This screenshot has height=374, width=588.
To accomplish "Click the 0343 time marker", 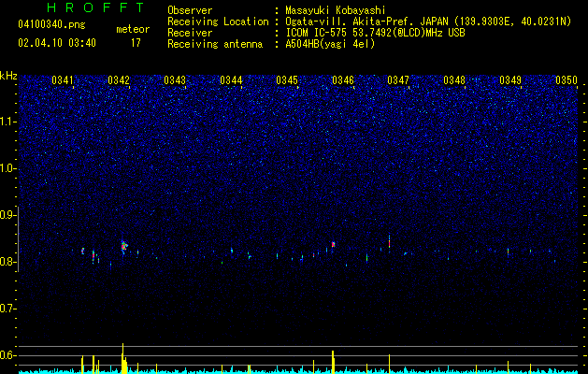I will 175,80.
